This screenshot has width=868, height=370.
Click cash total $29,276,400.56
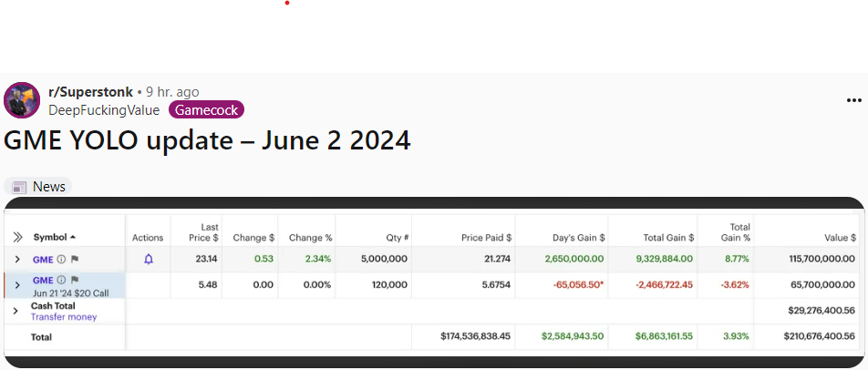tap(821, 311)
